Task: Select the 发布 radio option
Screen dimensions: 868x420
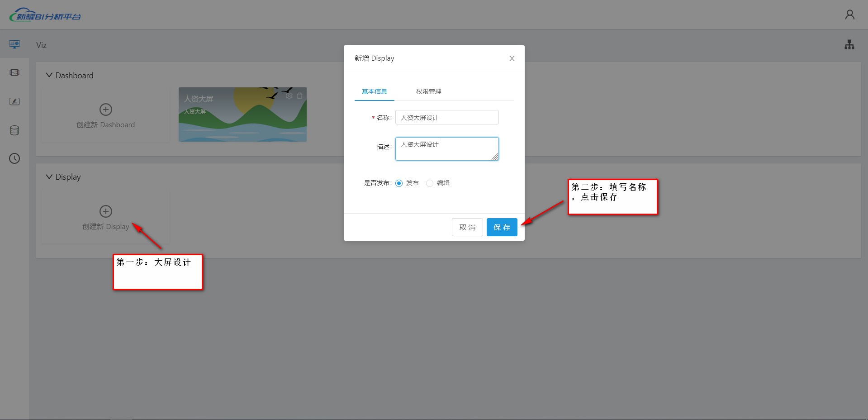Action: (399, 183)
